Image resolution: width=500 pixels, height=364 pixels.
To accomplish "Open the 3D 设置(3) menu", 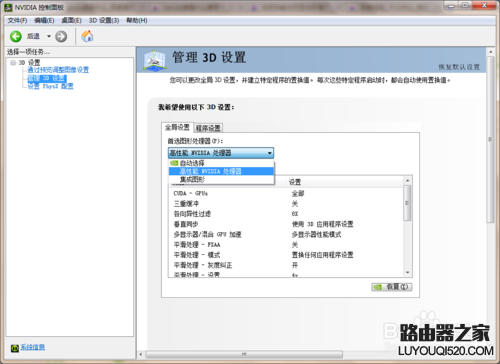I will click(x=104, y=20).
